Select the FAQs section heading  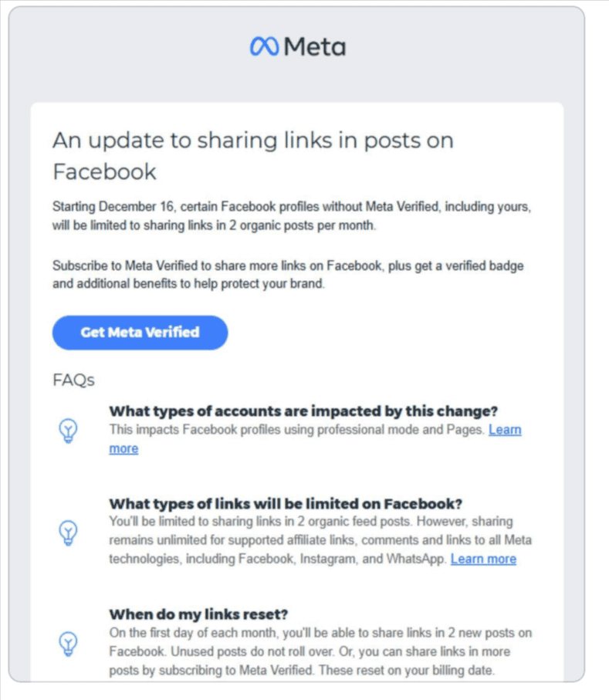(x=73, y=380)
